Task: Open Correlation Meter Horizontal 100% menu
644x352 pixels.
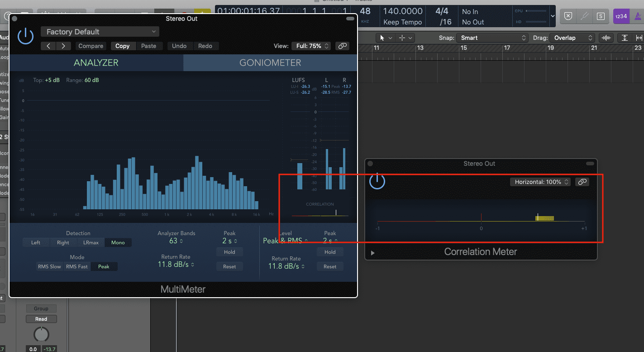Action: pos(540,182)
